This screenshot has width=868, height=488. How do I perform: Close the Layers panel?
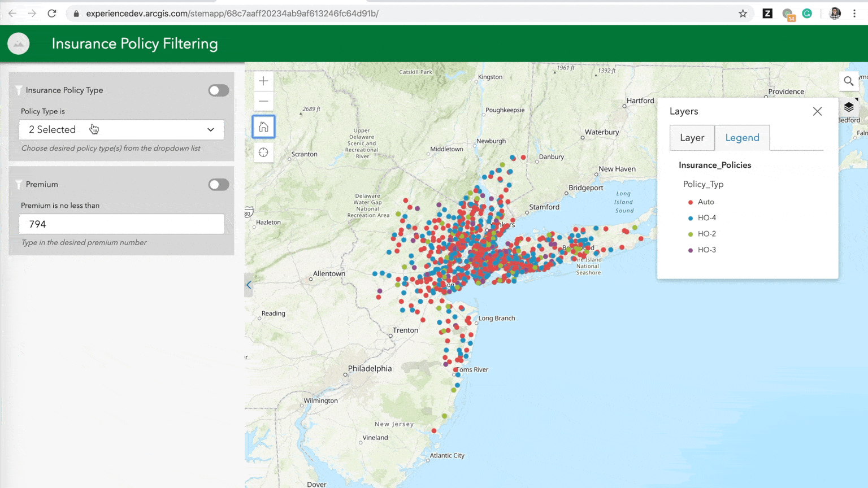click(x=817, y=111)
